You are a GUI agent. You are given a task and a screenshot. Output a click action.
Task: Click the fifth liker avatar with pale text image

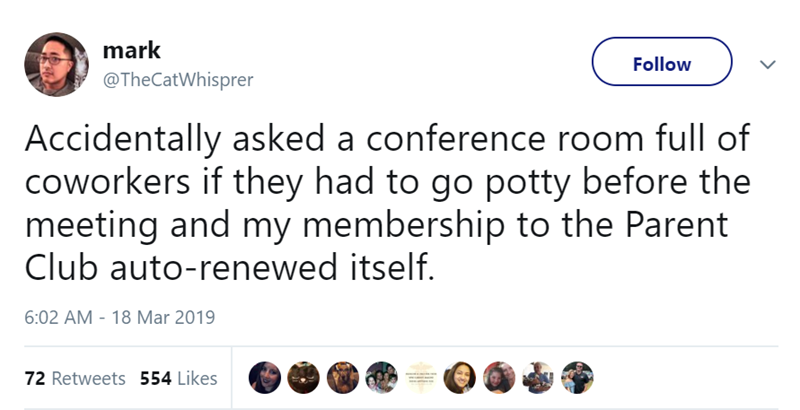pos(419,379)
